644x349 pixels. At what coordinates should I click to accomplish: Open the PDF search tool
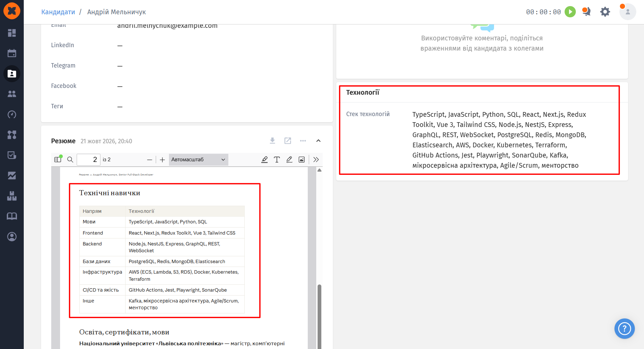[70, 160]
